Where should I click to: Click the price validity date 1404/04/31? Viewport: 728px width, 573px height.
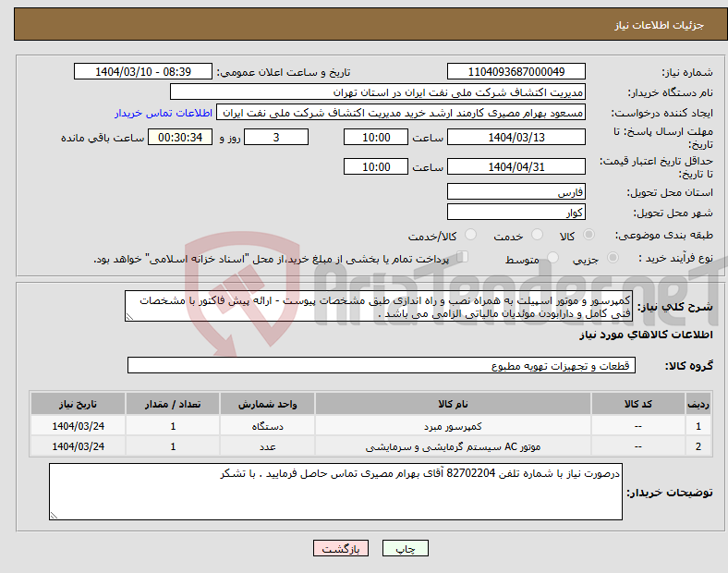516,166
